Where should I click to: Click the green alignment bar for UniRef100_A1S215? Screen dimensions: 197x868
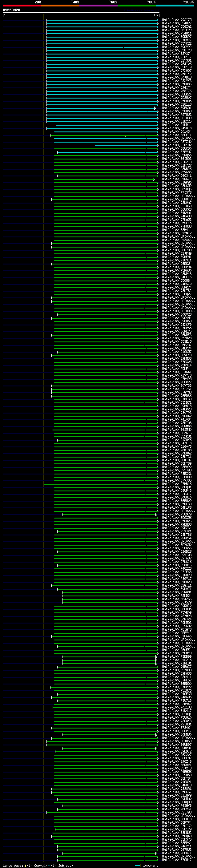click(110, 660)
